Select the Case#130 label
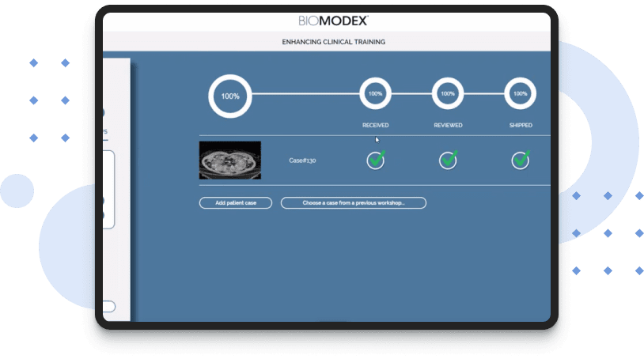Viewport: 644px width, 359px height. point(303,161)
